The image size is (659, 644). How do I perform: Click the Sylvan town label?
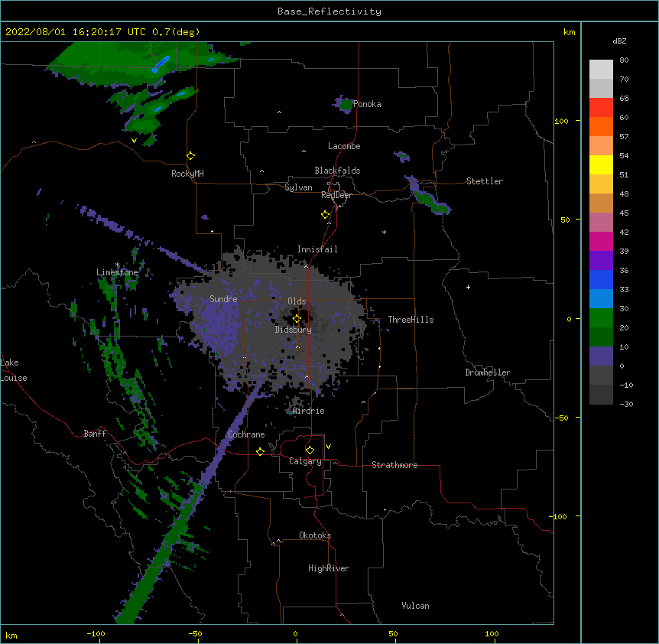298,187
